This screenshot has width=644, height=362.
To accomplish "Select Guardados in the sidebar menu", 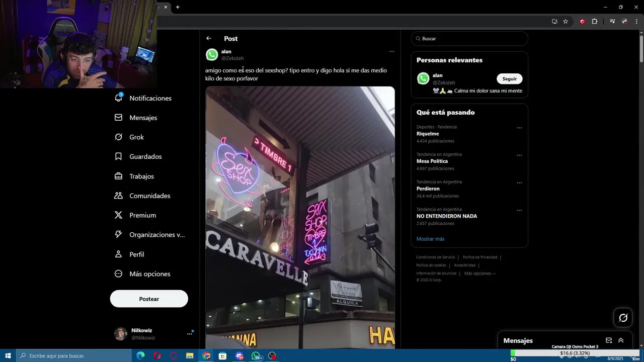I will click(x=145, y=156).
